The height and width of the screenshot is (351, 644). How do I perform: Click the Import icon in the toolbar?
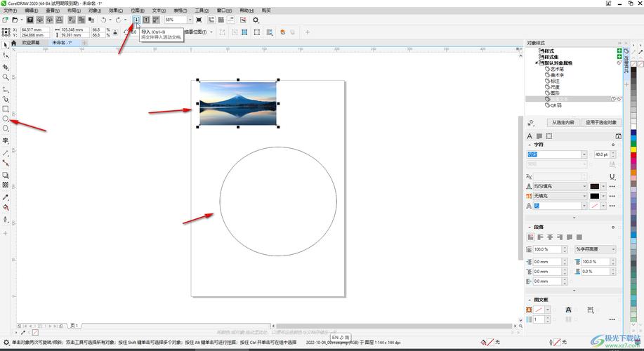[136, 20]
